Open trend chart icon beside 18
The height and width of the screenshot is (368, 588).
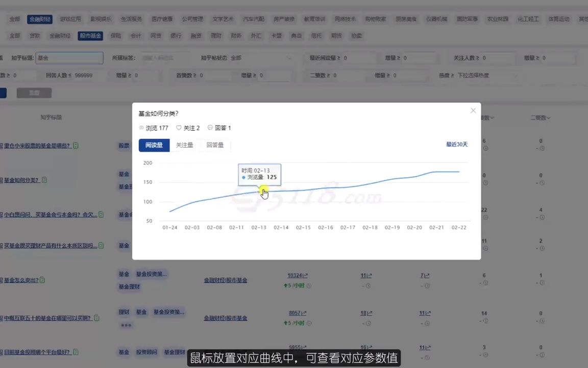click(x=370, y=313)
